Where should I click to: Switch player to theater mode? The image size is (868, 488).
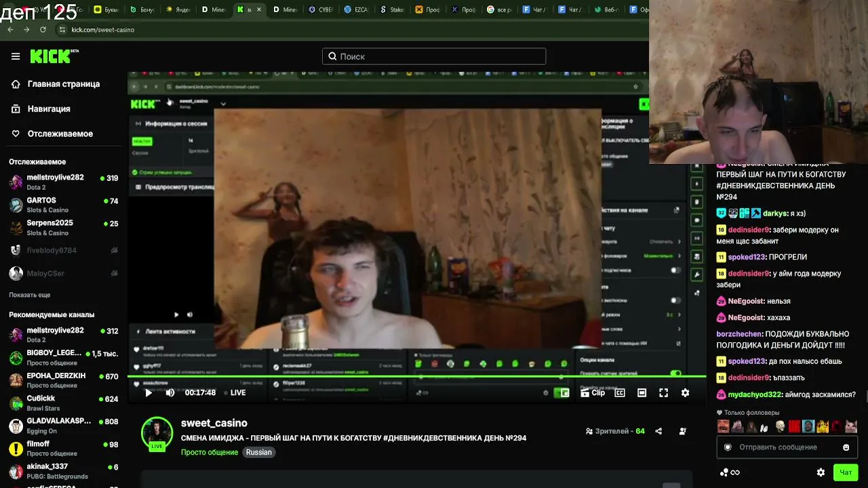coord(642,392)
